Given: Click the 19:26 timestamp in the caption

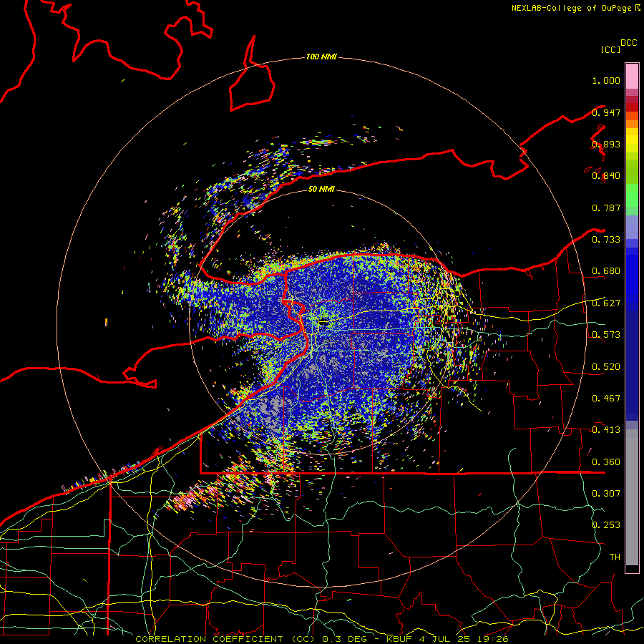Looking at the screenshot, I should [492, 639].
